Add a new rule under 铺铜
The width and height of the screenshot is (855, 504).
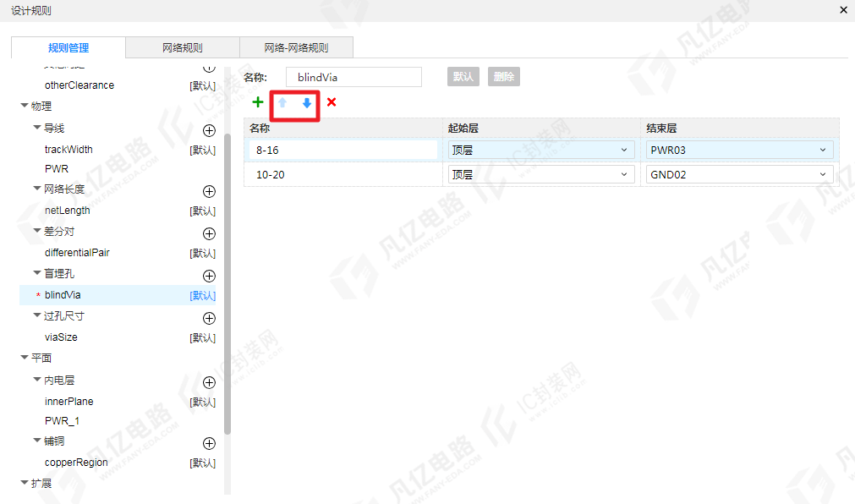[x=210, y=443]
